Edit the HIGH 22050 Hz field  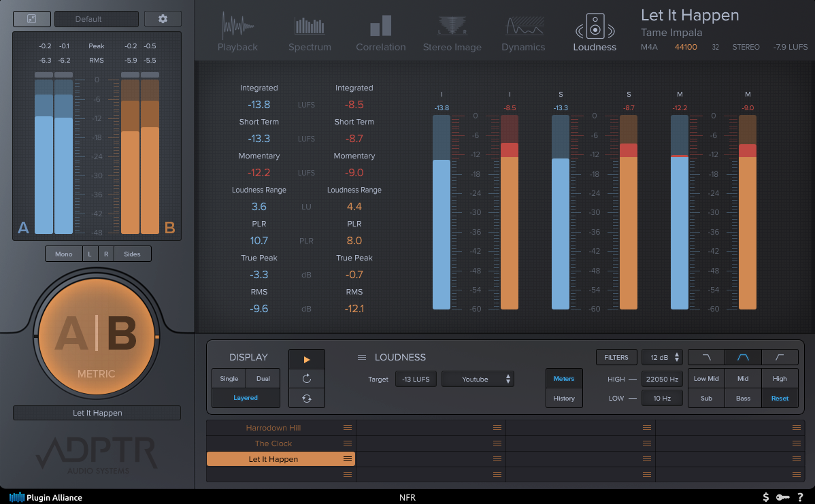(662, 379)
